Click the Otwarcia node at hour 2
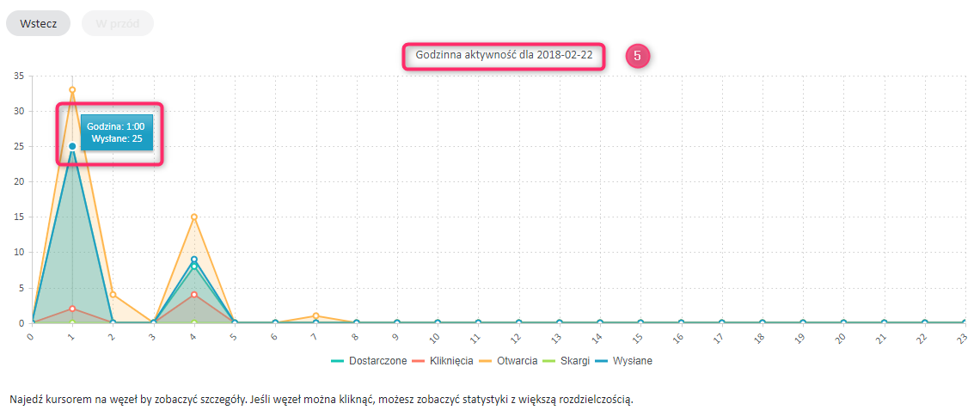980x416 pixels. [113, 295]
